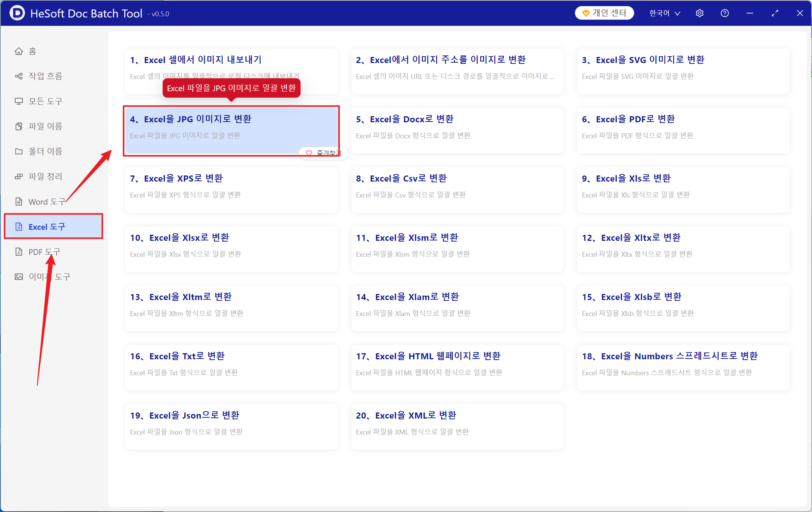Select 모든 도구 in the sidebar
The image size is (812, 512).
coord(53,101)
